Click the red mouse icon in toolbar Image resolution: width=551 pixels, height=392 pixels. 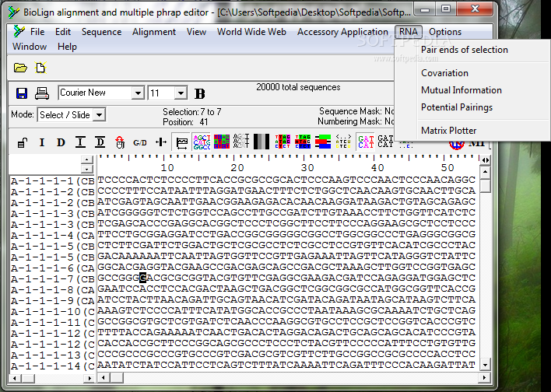coord(120,142)
